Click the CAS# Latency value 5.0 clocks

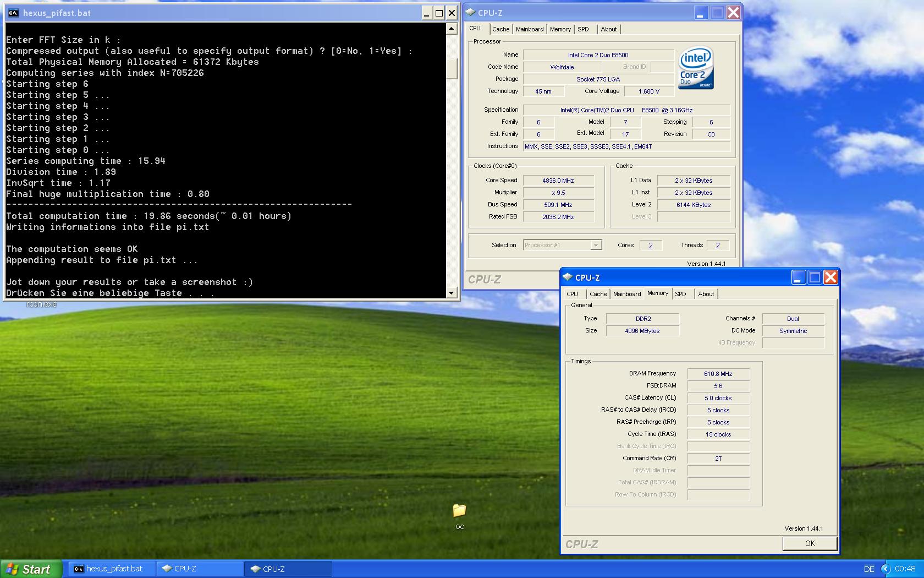click(x=718, y=398)
